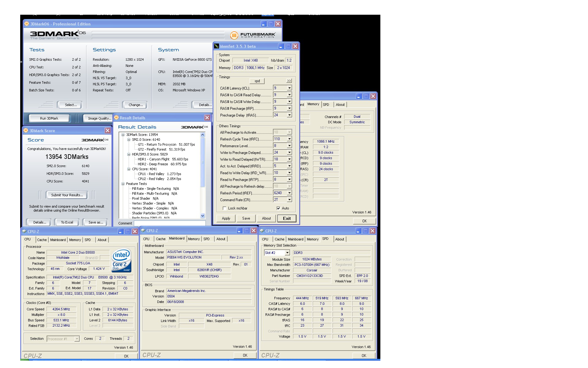Open Mainboard tab in CPU-Z CPU window
Viewport: 588px width, 368px height.
pos(58,240)
